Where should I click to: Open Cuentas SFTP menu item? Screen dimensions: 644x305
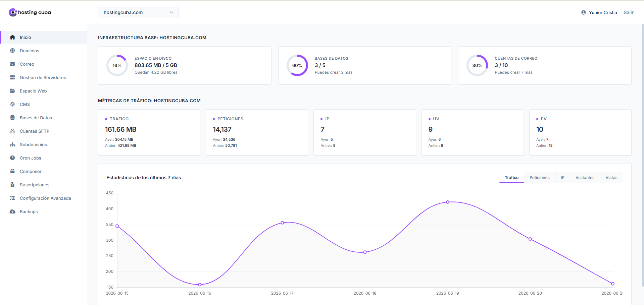click(44, 131)
